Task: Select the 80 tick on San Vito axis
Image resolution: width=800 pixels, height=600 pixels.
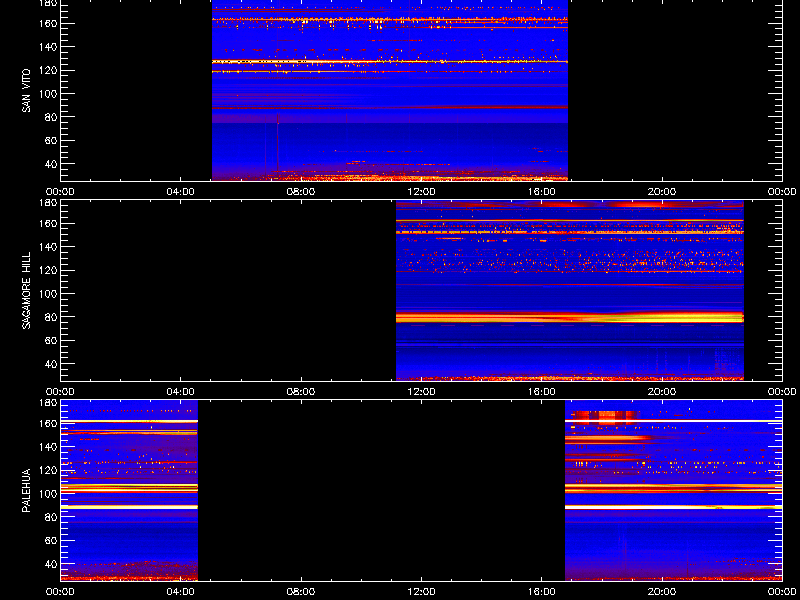Action: point(51,117)
